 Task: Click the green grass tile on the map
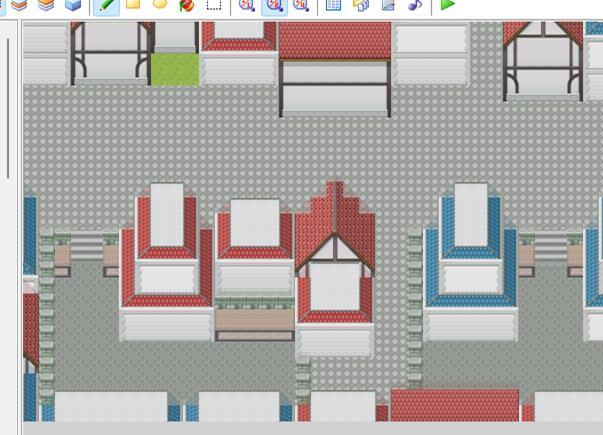click(175, 70)
